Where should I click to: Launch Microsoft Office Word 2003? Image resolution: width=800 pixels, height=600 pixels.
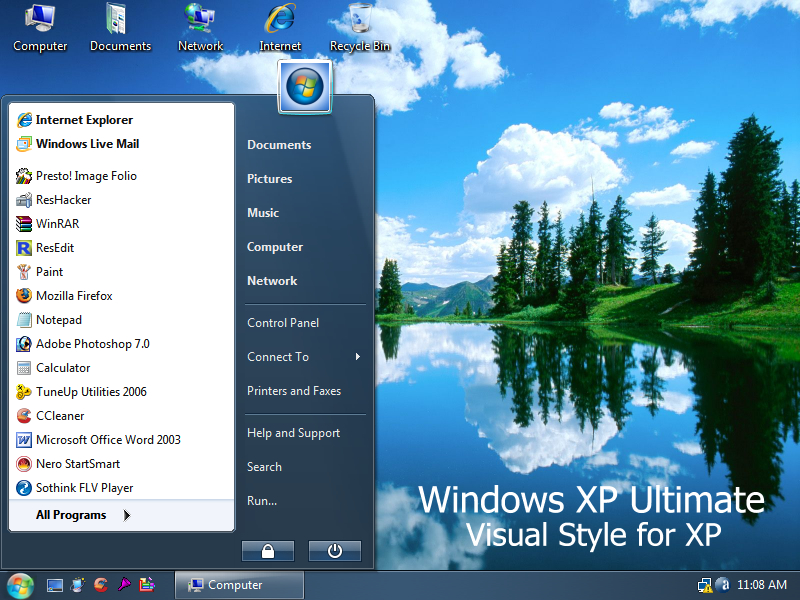121,440
